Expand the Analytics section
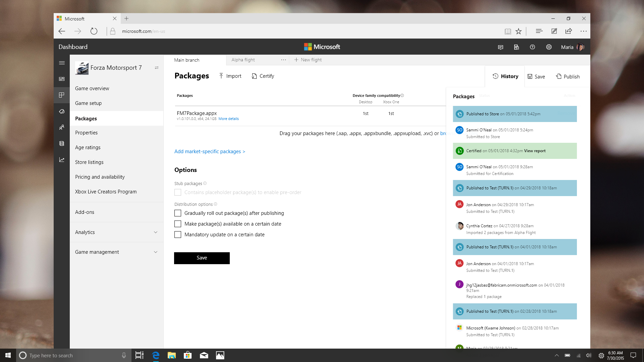 coord(117,232)
